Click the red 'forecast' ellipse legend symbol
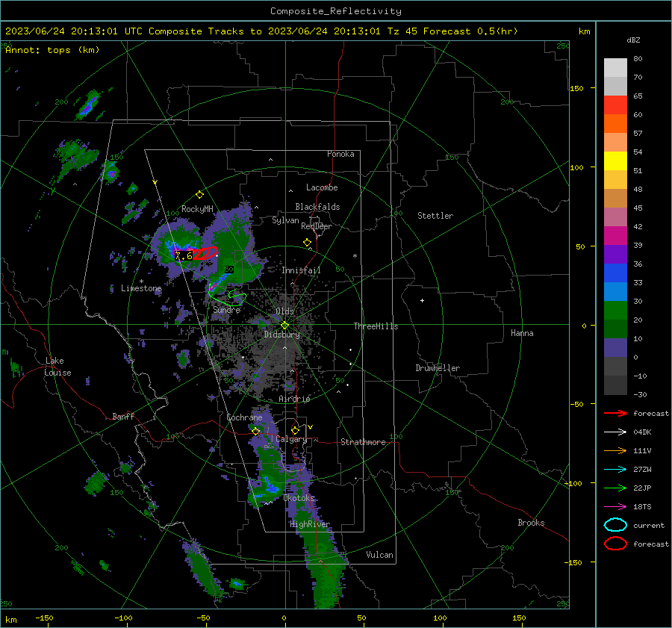 click(615, 544)
